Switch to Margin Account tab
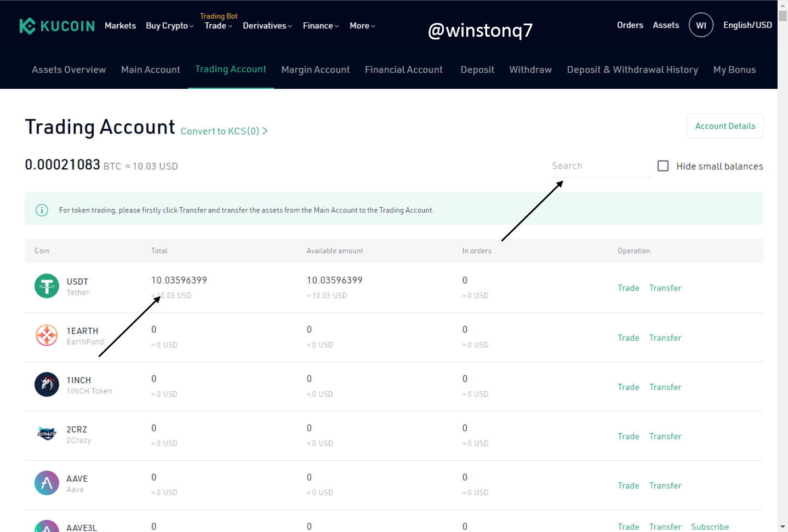The height and width of the screenshot is (532, 788). coord(316,70)
